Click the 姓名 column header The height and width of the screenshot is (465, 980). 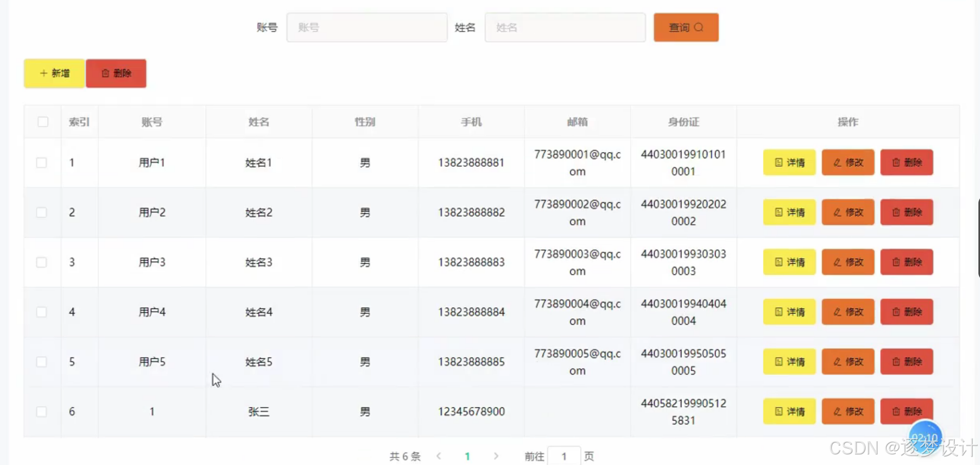coord(259,122)
